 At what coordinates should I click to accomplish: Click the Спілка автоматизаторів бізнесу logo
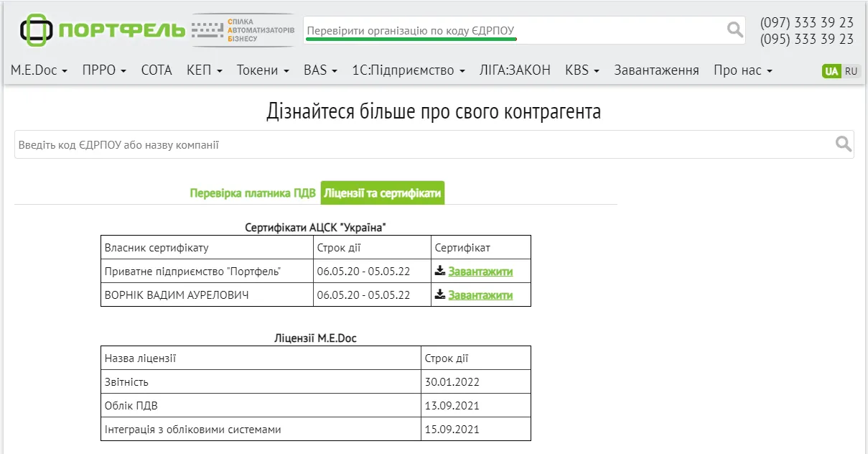coord(243,30)
